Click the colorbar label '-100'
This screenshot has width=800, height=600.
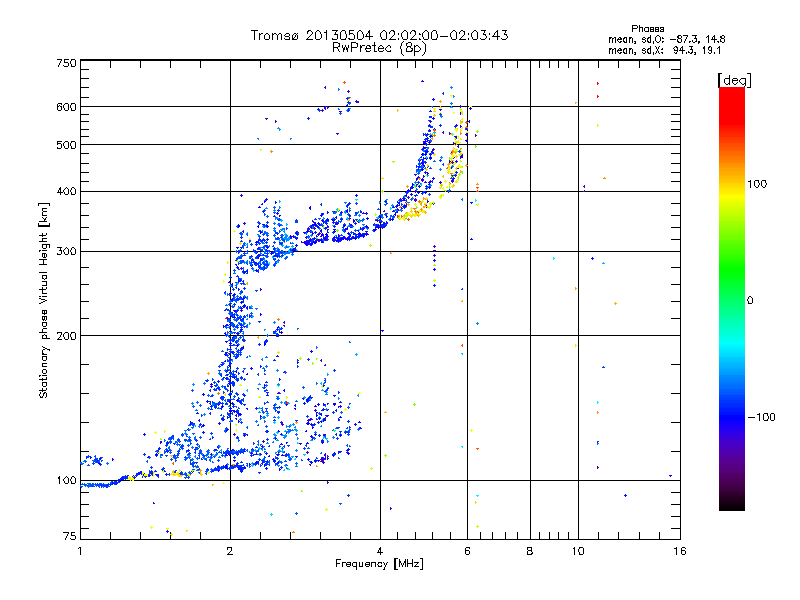761,417
